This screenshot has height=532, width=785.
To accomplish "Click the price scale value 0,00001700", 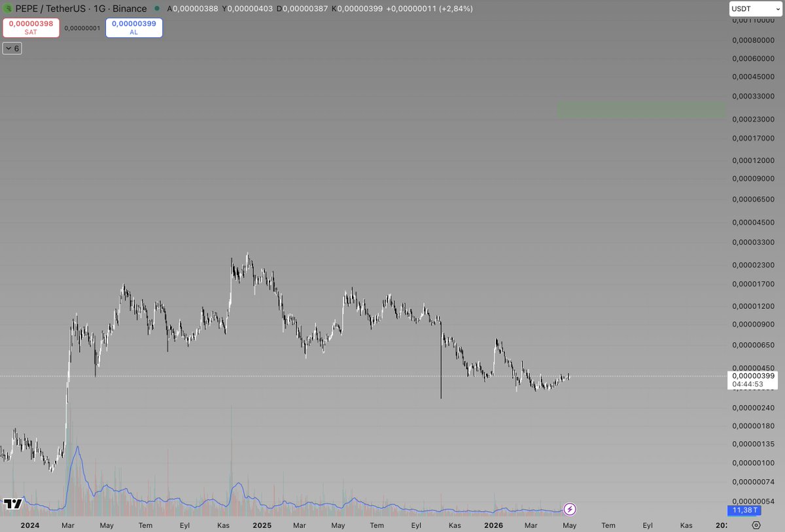I will [754, 284].
